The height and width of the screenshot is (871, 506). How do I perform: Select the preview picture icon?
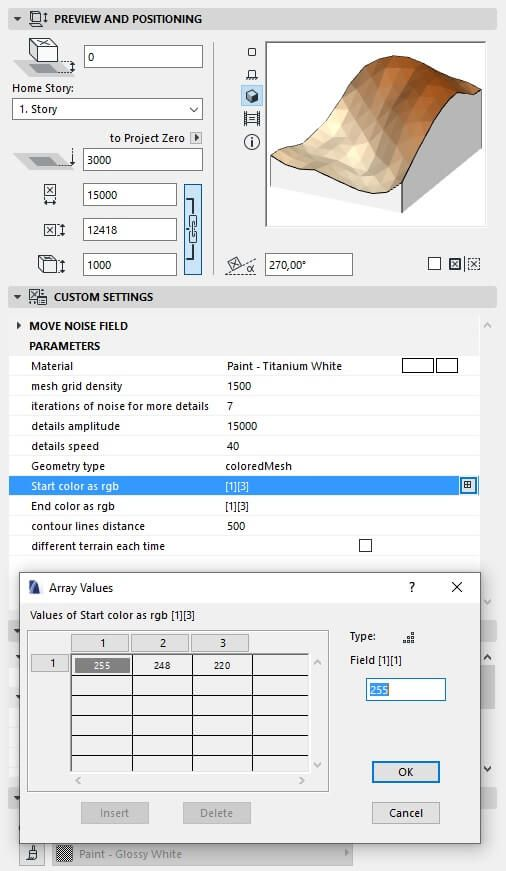252,118
